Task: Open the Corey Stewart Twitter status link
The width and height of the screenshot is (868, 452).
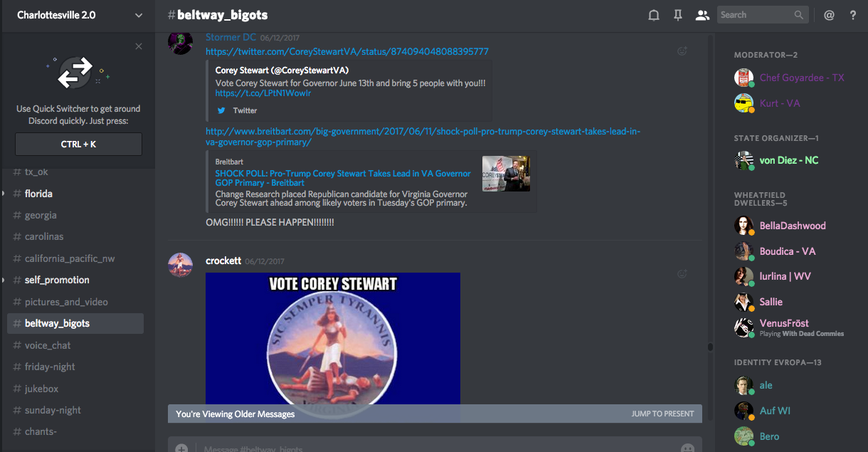Action: [x=347, y=51]
